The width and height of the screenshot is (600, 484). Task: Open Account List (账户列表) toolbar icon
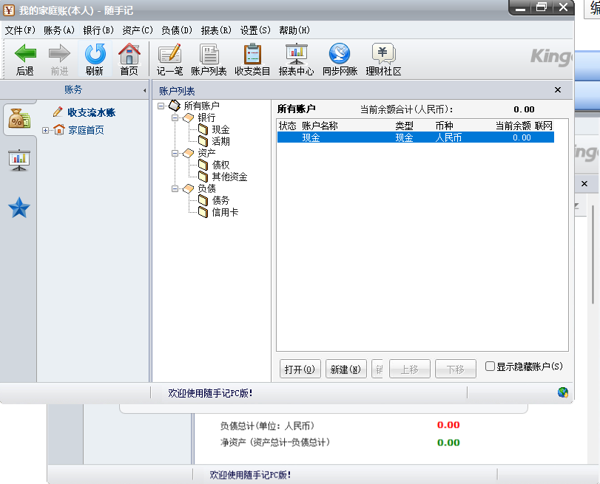[x=209, y=54]
